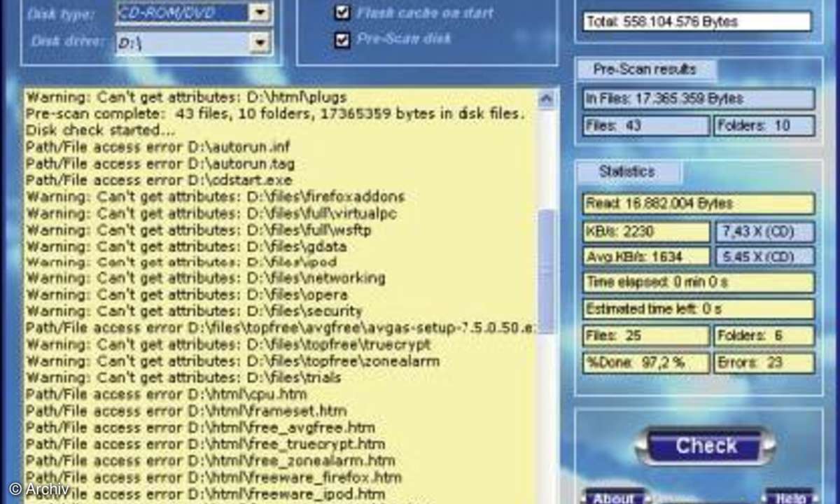Select the Pre-Scan results tab label

coord(645,69)
